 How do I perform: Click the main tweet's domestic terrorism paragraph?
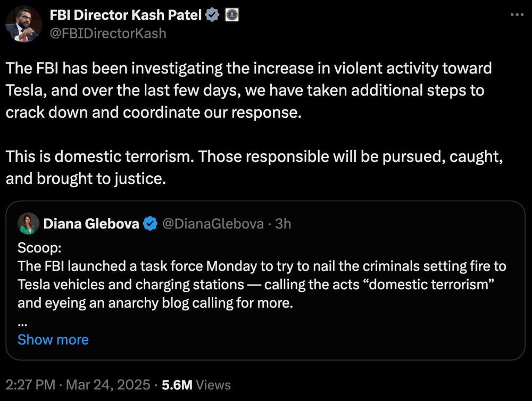click(x=254, y=167)
